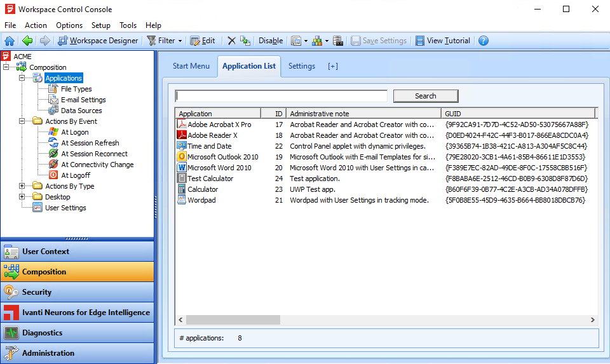Select Adobe Acrobat X Pro row icon
610x364 pixels.
[x=181, y=125]
